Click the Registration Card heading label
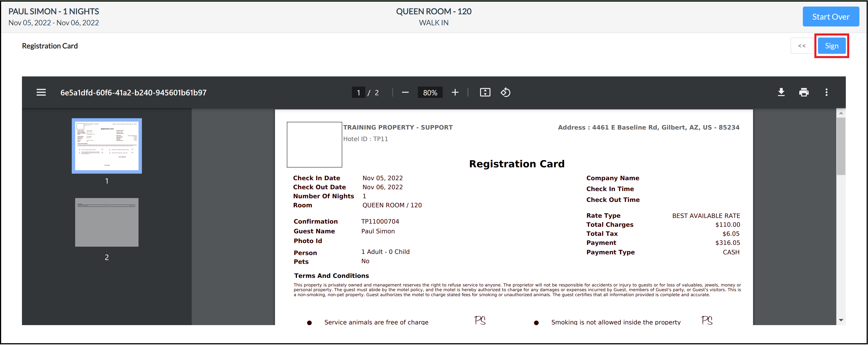 (x=50, y=46)
